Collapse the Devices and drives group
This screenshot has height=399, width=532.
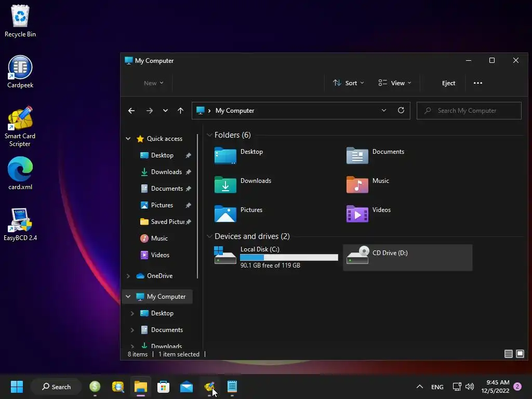click(209, 236)
